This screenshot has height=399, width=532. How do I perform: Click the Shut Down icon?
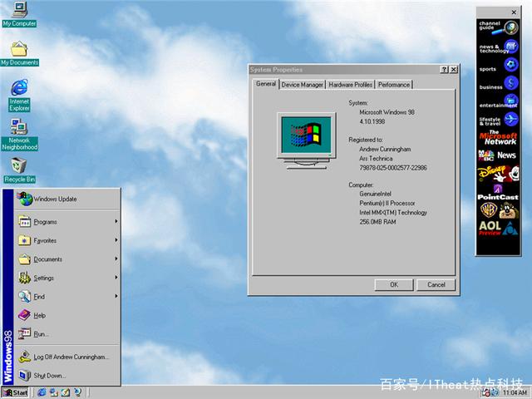pyautogui.click(x=24, y=375)
